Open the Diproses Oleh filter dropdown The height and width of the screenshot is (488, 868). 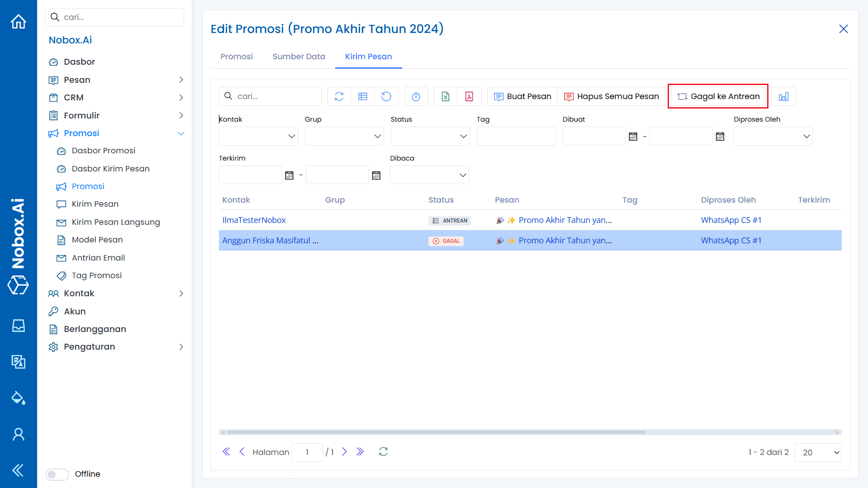coord(773,136)
